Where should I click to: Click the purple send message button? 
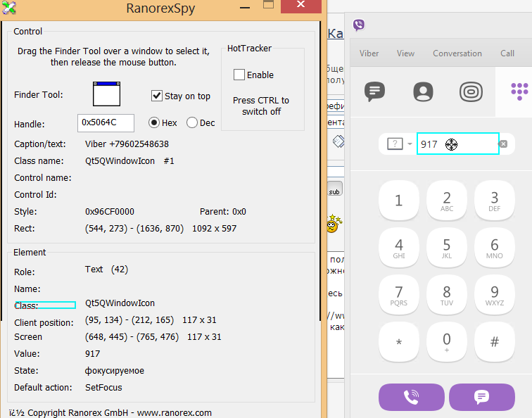(482, 397)
